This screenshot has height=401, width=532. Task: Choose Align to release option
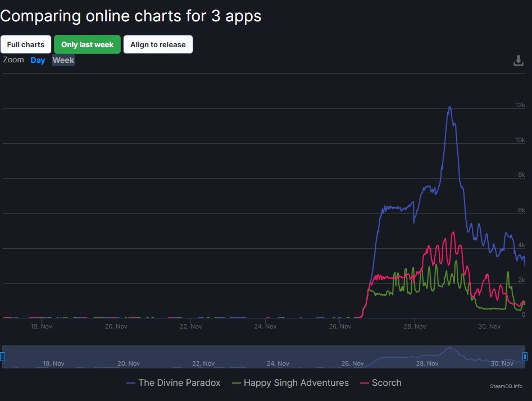(158, 44)
